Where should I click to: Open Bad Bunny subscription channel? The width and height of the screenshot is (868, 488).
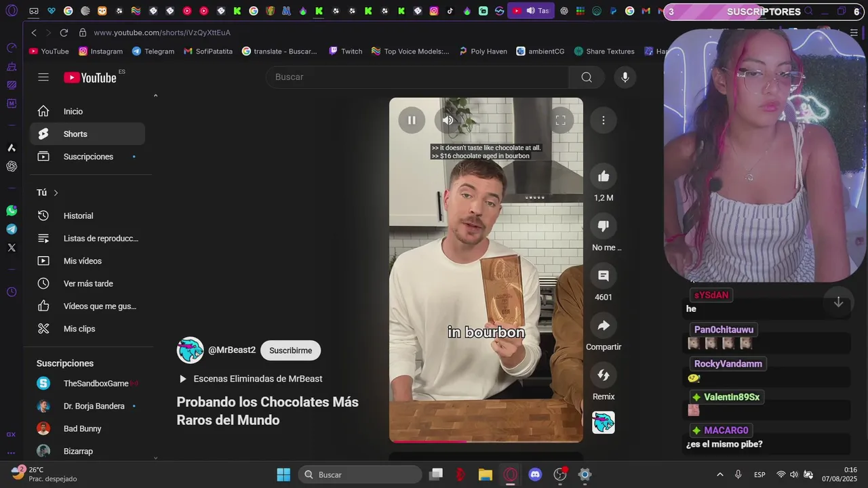click(x=87, y=428)
